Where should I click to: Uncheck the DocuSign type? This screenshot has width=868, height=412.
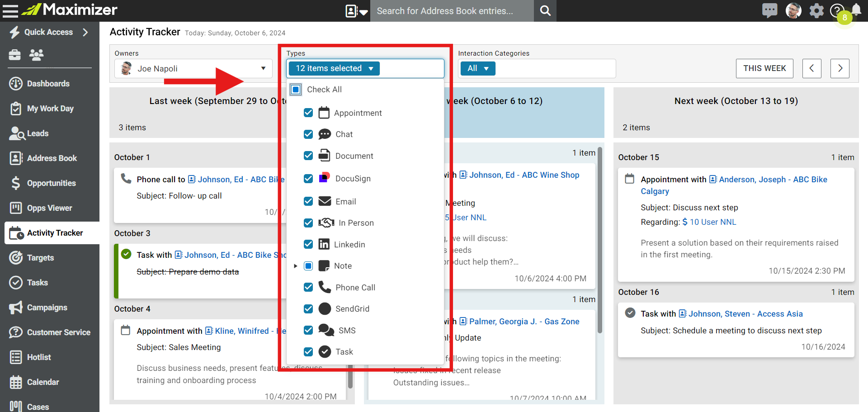(x=308, y=179)
